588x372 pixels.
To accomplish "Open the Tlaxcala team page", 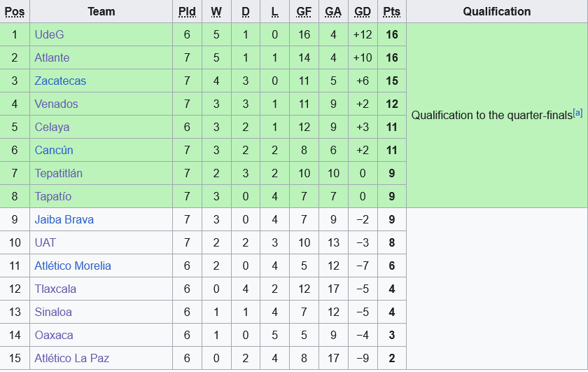I will (x=55, y=289).
